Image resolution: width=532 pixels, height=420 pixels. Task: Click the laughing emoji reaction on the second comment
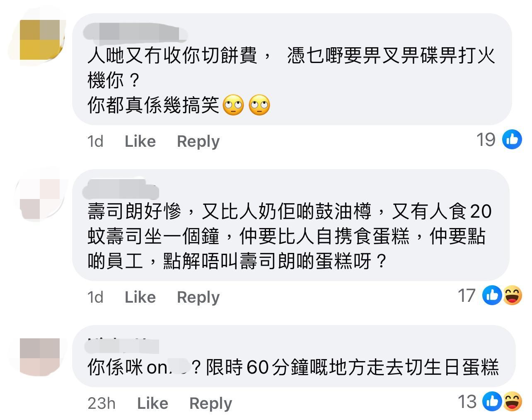click(x=513, y=296)
